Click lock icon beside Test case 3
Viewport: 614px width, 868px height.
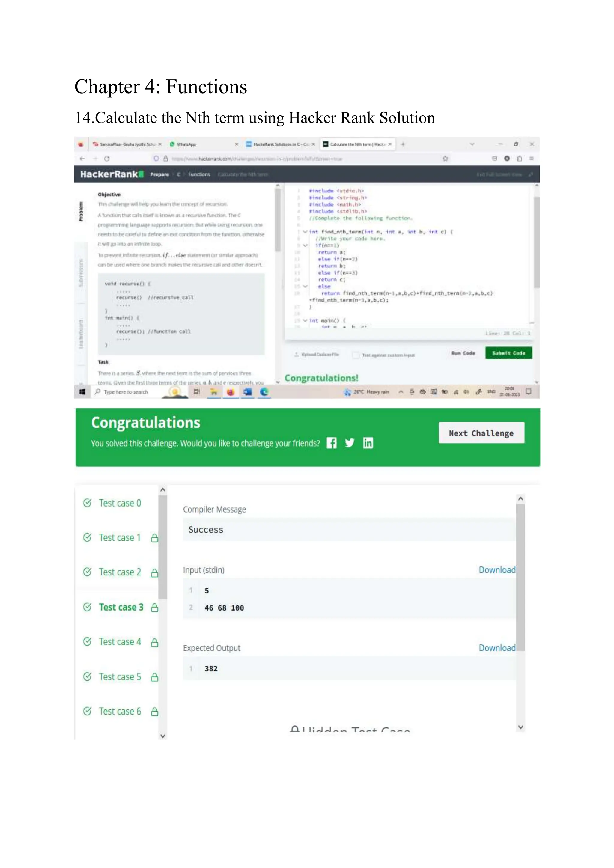pos(155,608)
